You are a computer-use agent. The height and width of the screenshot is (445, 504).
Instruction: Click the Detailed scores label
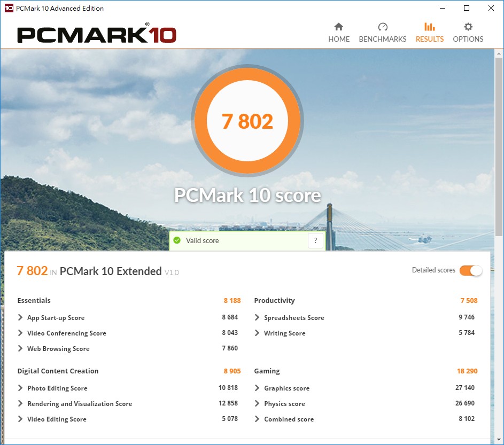[433, 270]
